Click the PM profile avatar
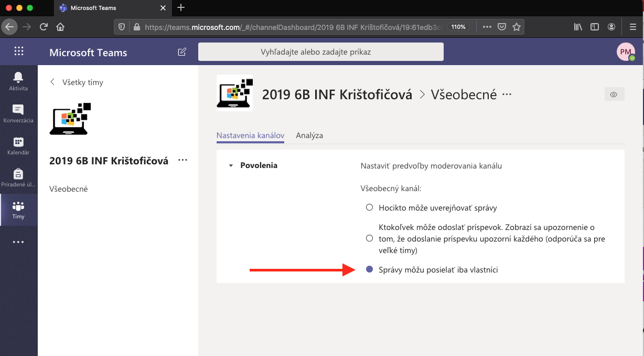This screenshot has height=356, width=644. 625,52
